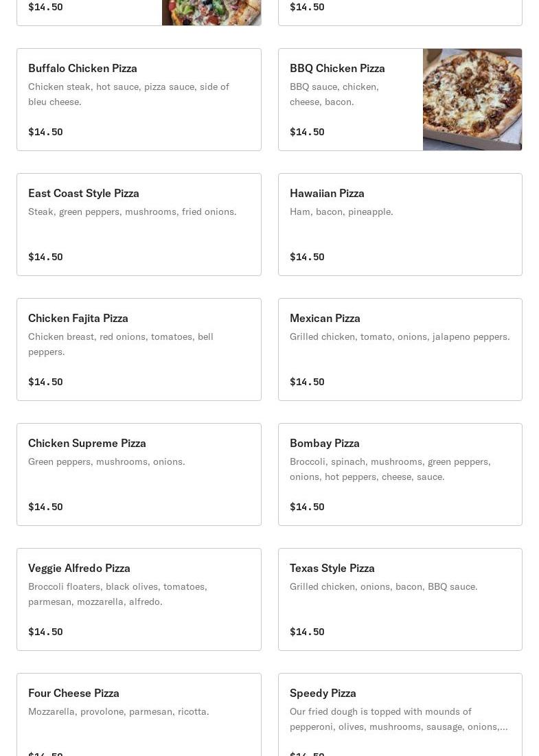Screen dimensions: 539x756
Task: Open Chicken Supreme Pizza details
Action: [139, 474]
